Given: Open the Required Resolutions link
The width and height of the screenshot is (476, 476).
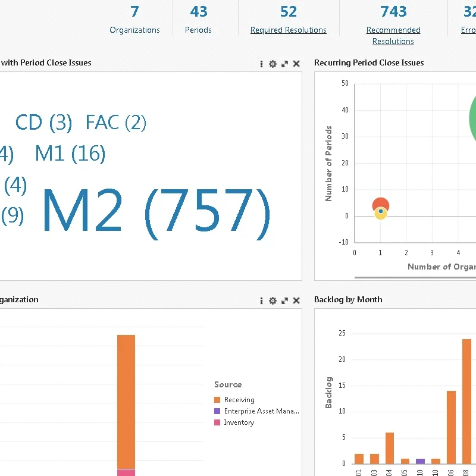Looking at the screenshot, I should 289,30.
